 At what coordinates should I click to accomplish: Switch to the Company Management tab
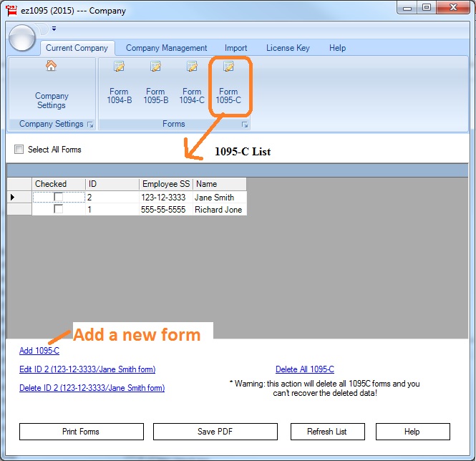point(166,48)
